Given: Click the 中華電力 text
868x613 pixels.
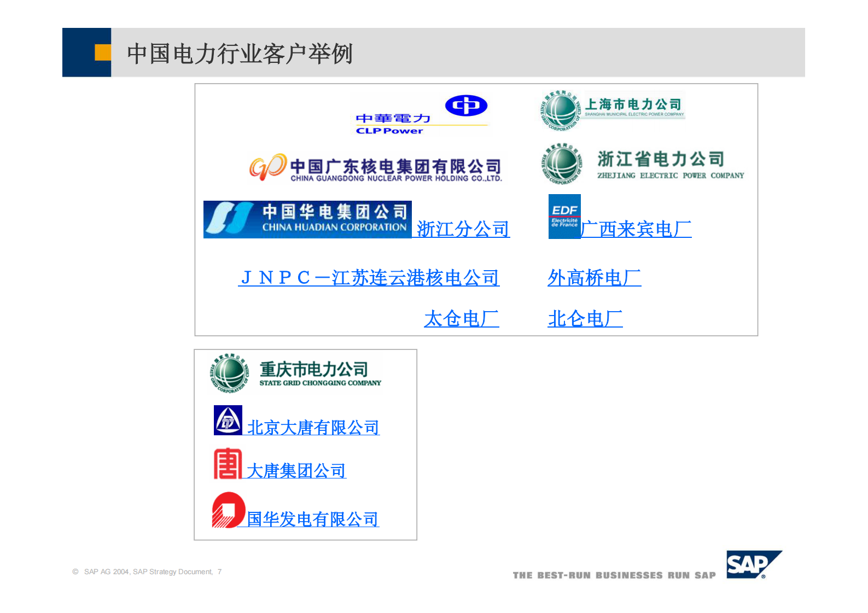Looking at the screenshot, I should coord(393,118).
